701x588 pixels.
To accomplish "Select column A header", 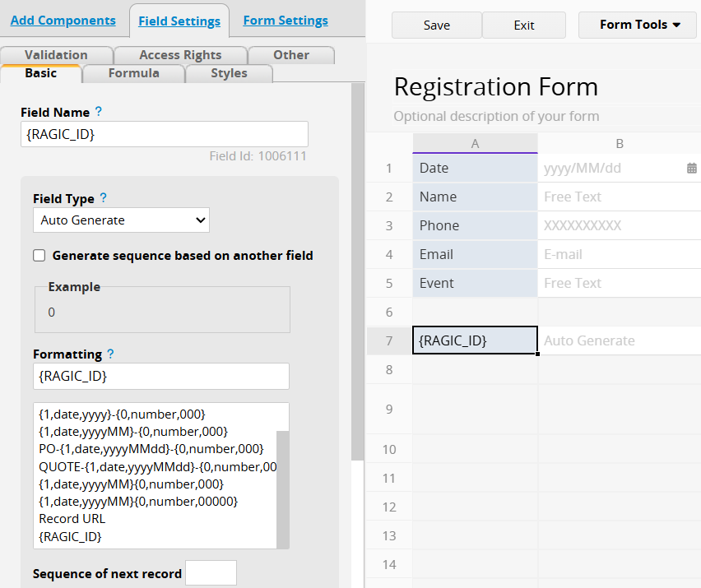I will pyautogui.click(x=475, y=143).
